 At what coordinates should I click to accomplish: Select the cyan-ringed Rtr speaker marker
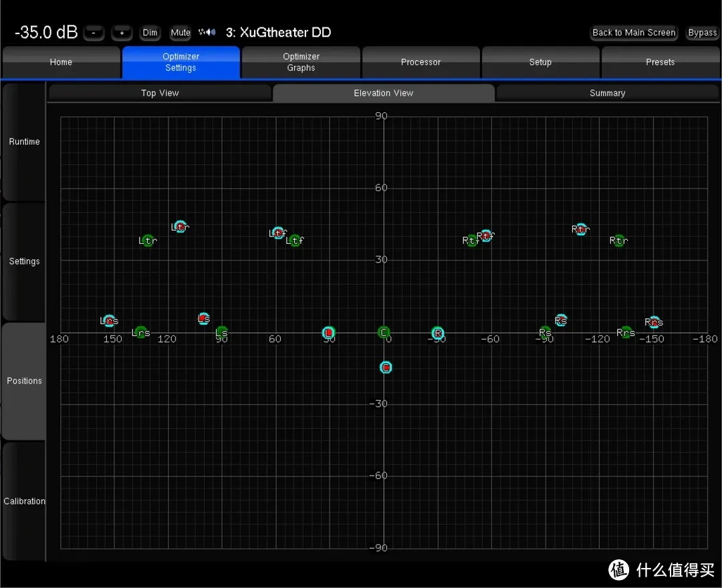click(581, 229)
